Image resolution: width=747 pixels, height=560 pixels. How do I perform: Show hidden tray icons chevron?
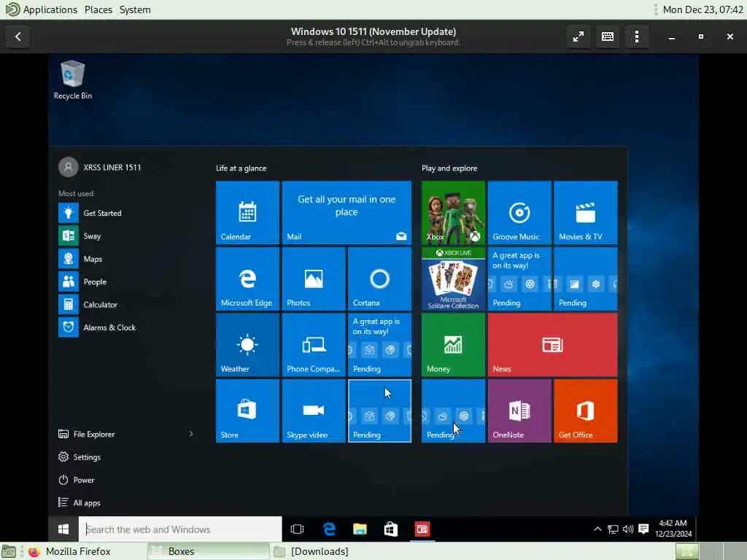tap(597, 529)
